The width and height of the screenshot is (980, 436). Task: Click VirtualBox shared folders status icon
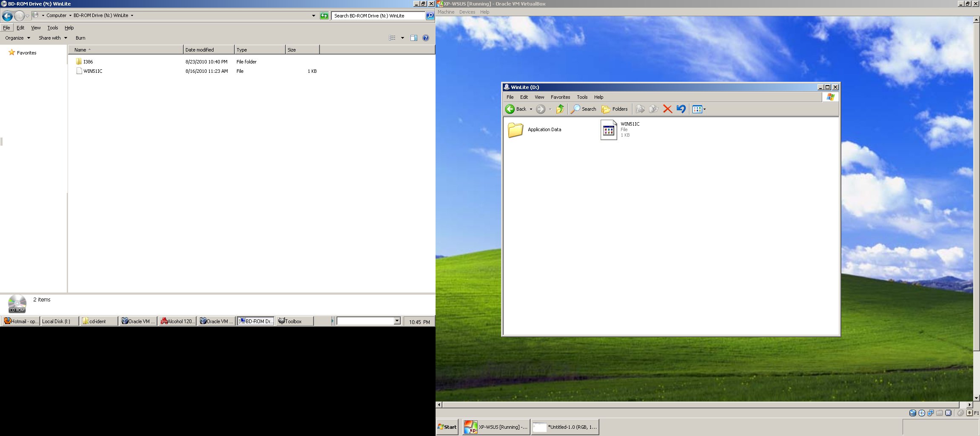coord(939,413)
